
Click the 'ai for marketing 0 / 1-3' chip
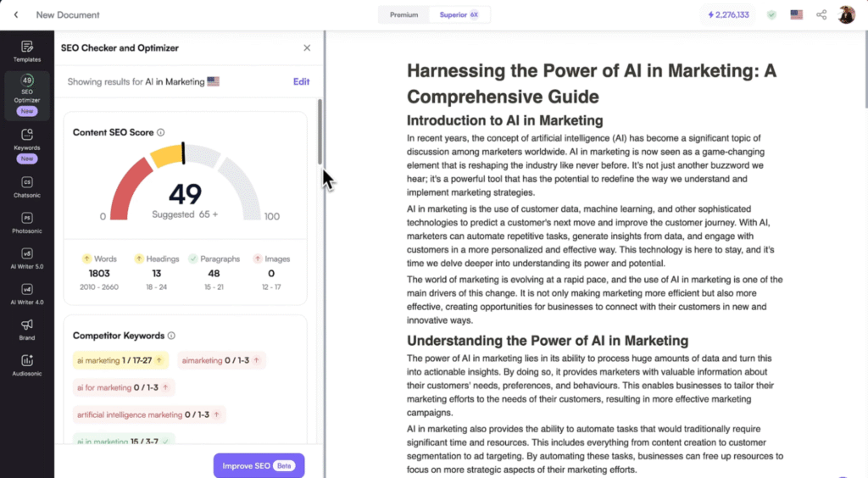124,387
